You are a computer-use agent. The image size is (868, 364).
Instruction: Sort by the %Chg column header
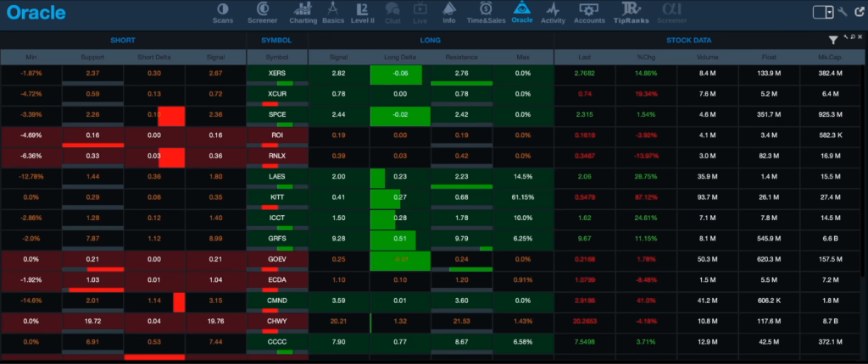[x=645, y=57]
